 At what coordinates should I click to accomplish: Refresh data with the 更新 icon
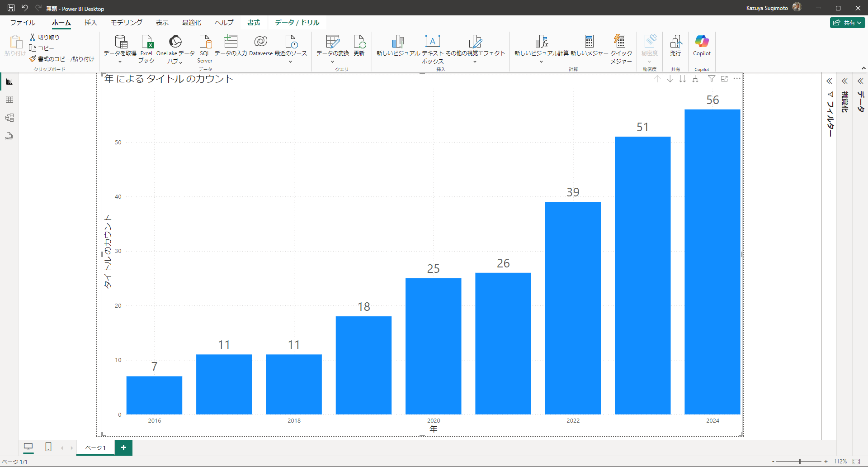359,46
